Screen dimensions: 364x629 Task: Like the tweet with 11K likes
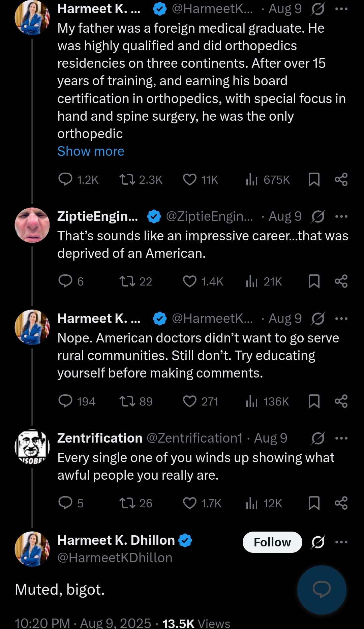point(190,180)
